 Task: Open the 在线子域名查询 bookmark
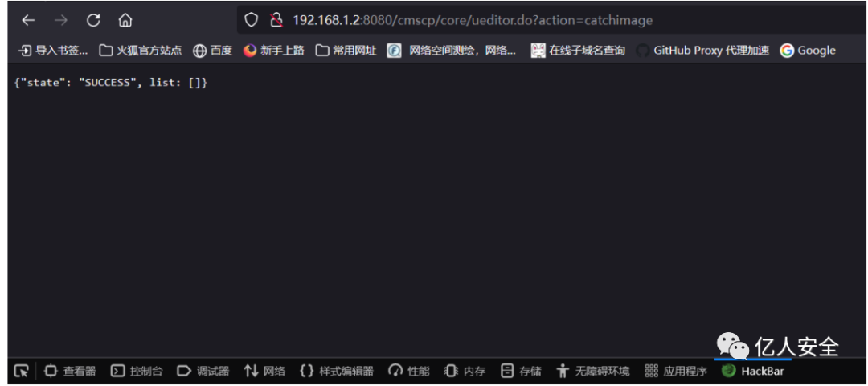pos(578,51)
